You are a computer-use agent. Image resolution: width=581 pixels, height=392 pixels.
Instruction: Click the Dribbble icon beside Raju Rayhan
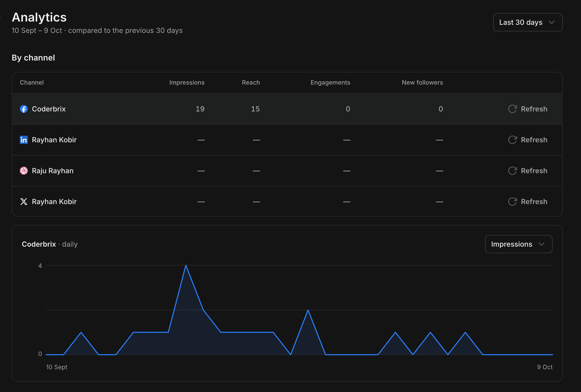click(x=24, y=171)
